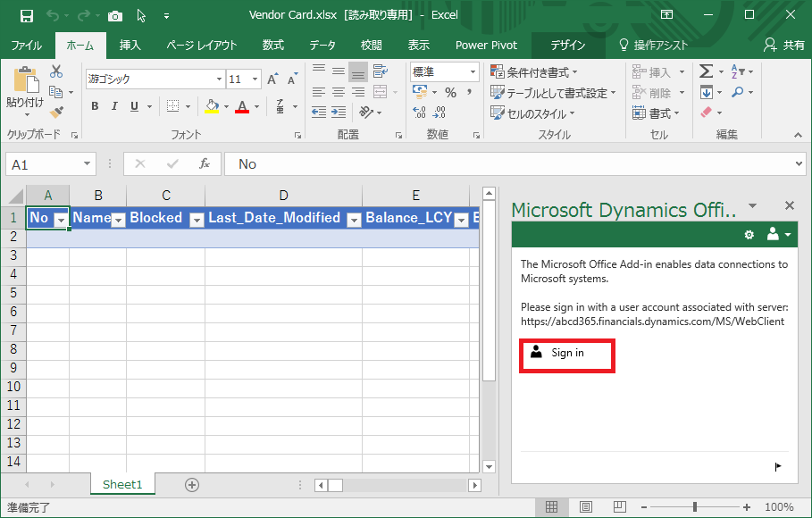The image size is (812, 518).
Task: Click the zoom slider handle
Action: 694,506
